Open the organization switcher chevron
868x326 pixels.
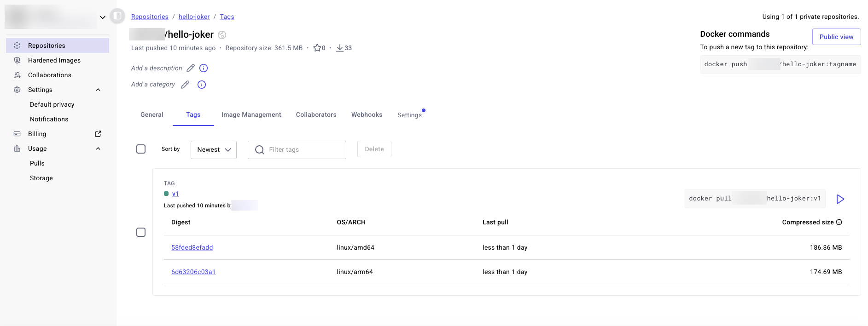103,17
